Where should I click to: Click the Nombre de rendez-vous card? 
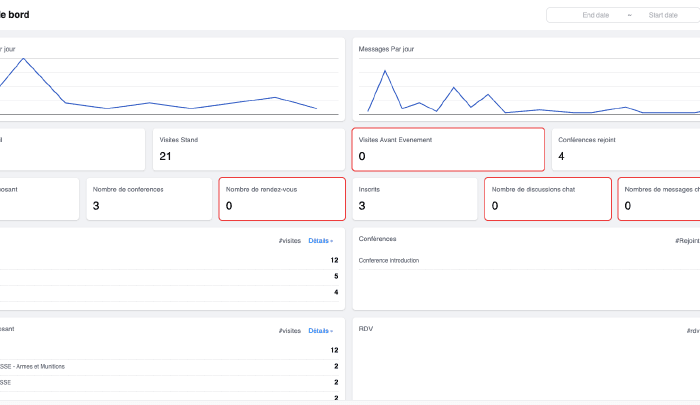click(x=281, y=198)
